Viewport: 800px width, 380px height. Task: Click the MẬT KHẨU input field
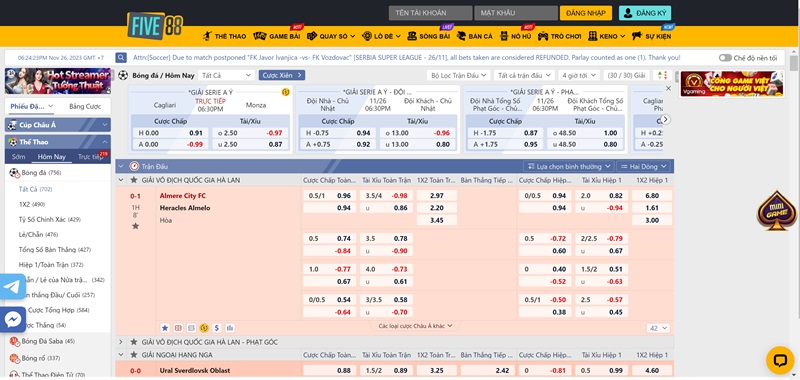pos(516,13)
